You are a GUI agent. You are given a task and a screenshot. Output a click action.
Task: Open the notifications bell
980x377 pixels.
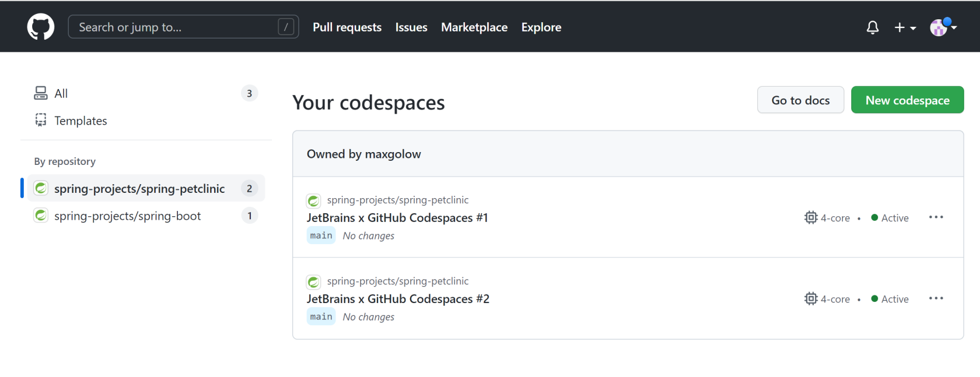(872, 27)
